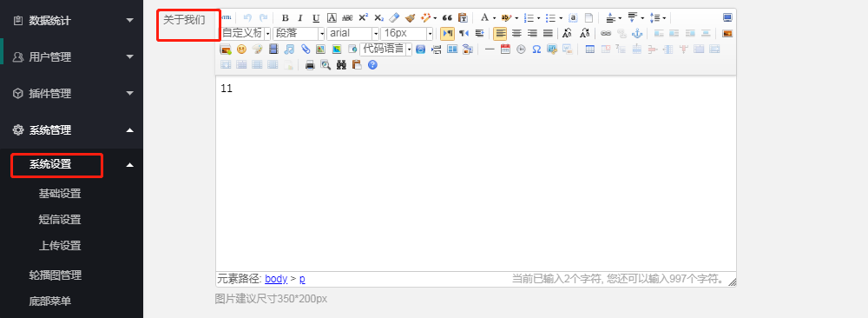Open multi-image upload dialog icon
This screenshot has width=868, height=318.
pos(226,50)
